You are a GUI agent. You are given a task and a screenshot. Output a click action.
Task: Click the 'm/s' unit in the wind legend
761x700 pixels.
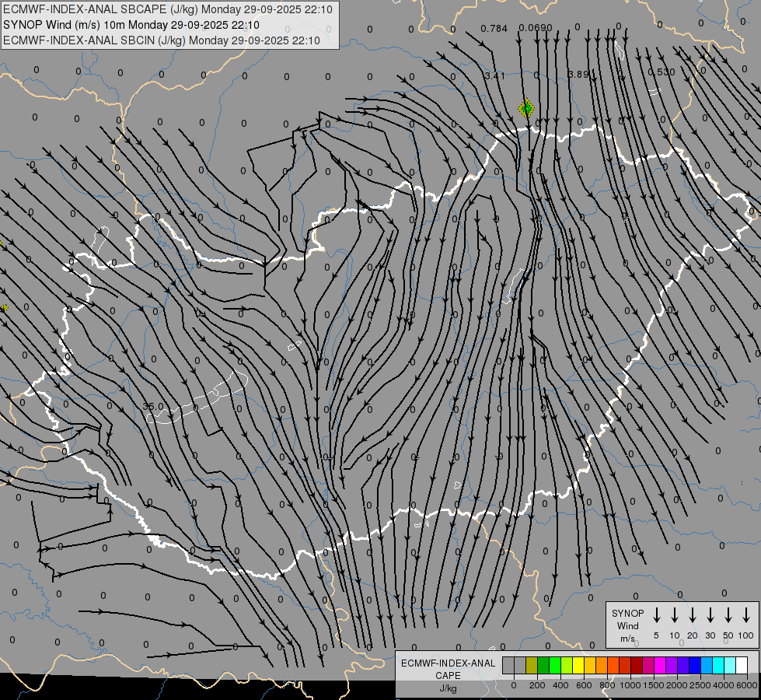(x=627, y=639)
